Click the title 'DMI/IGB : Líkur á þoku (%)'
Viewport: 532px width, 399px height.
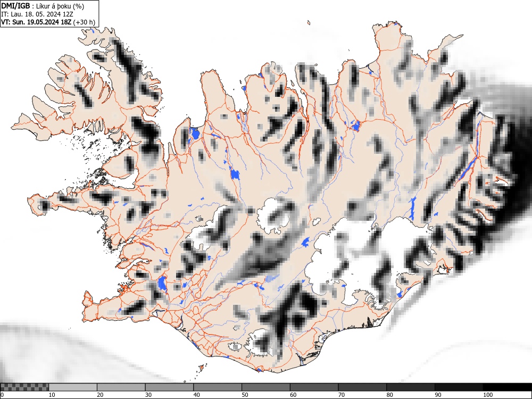click(43, 6)
